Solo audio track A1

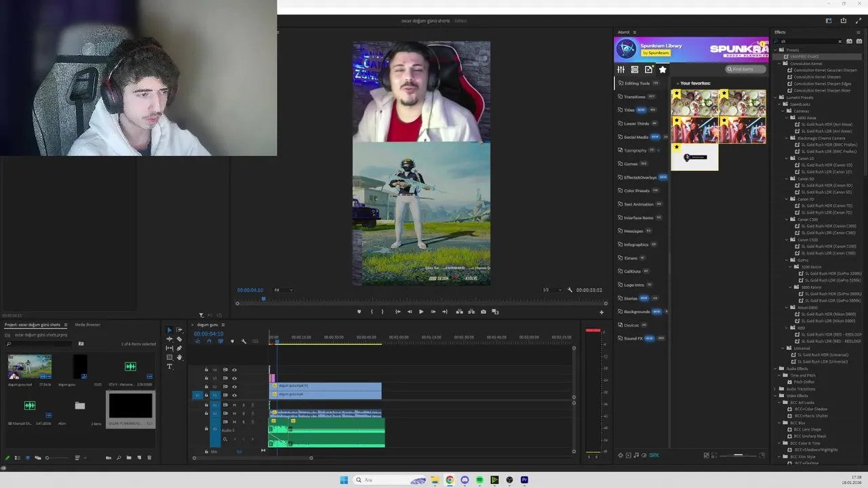pos(243,405)
